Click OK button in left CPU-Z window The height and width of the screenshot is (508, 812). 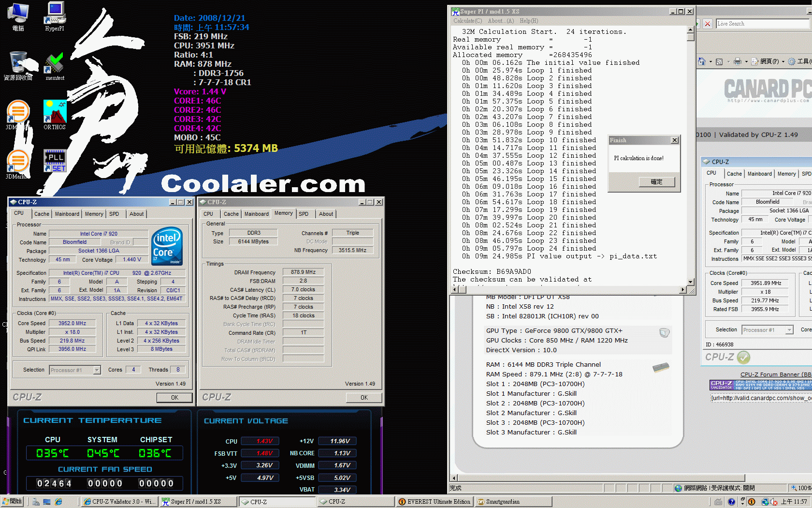point(174,398)
